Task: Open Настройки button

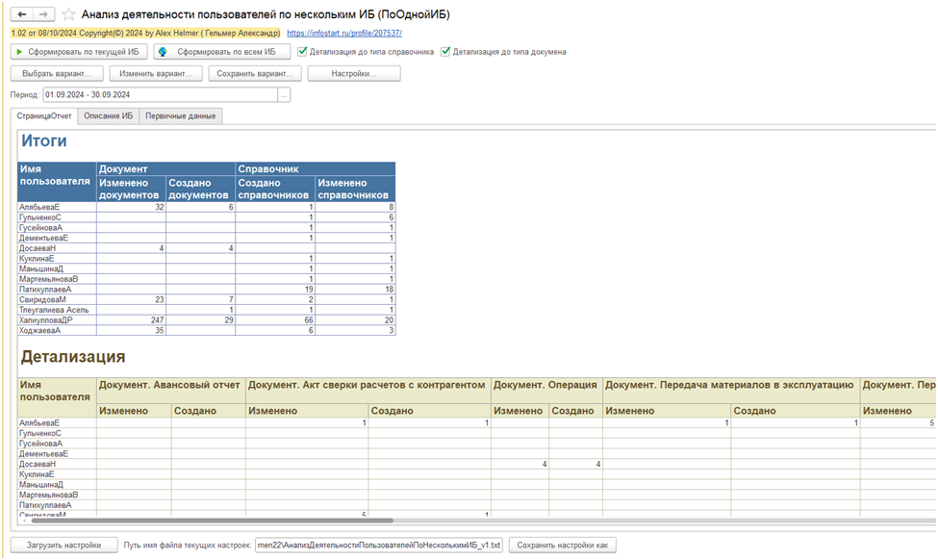Action: pyautogui.click(x=353, y=73)
